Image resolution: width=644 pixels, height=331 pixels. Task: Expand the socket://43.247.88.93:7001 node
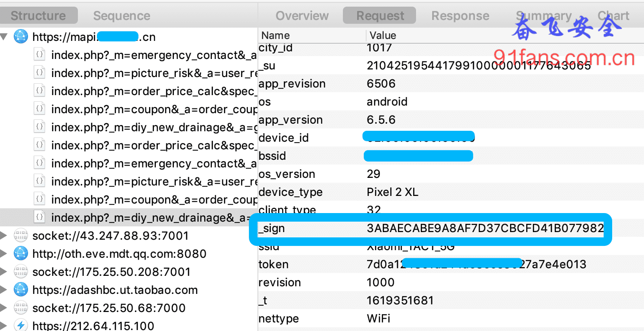pyautogui.click(x=4, y=235)
